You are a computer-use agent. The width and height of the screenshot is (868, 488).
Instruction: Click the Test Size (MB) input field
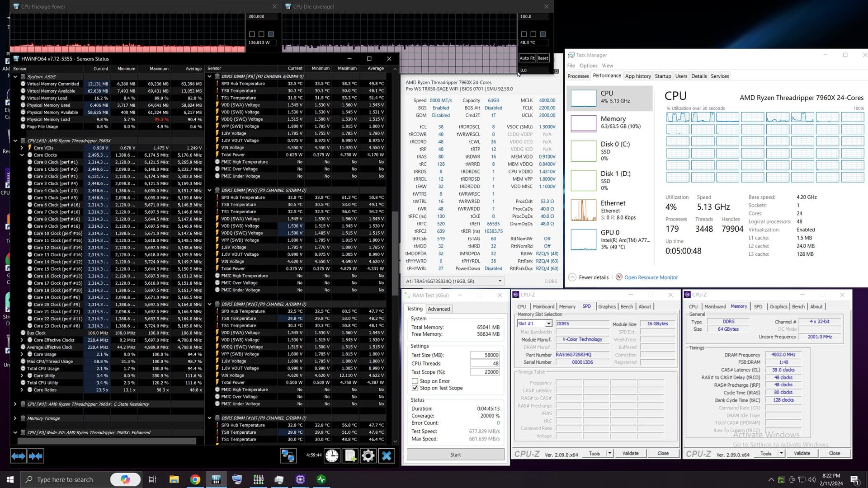click(485, 355)
